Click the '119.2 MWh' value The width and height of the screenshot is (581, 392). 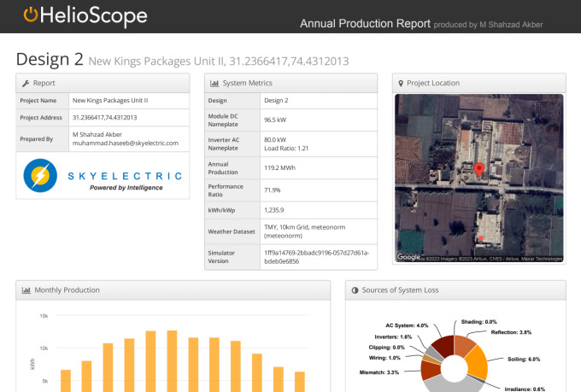279,168
